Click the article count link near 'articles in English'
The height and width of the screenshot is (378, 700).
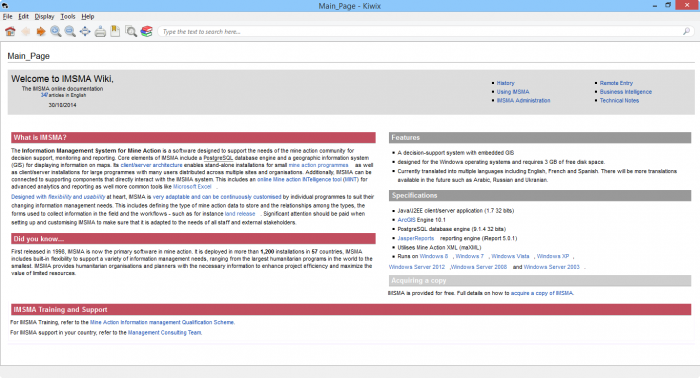44,95
